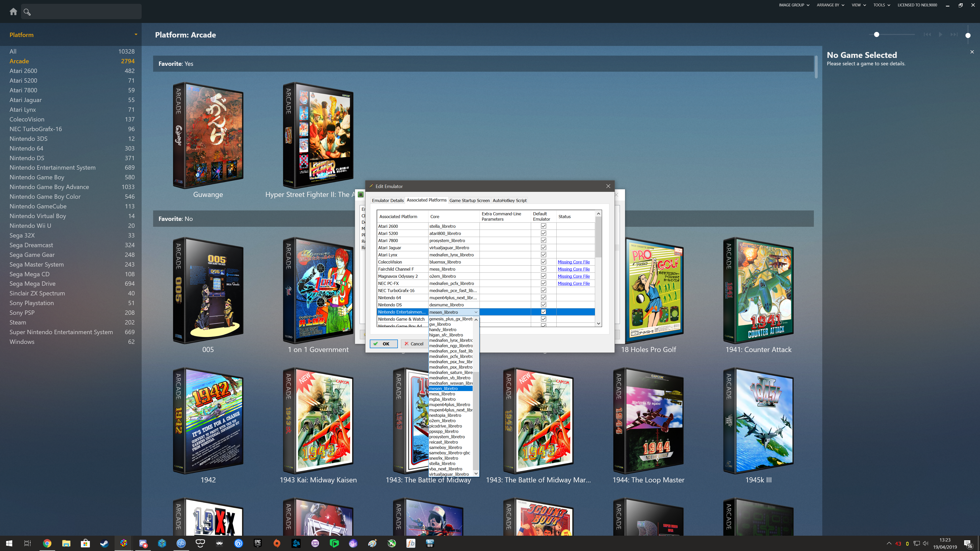Switch to Game Startup Screen tab

(x=470, y=201)
